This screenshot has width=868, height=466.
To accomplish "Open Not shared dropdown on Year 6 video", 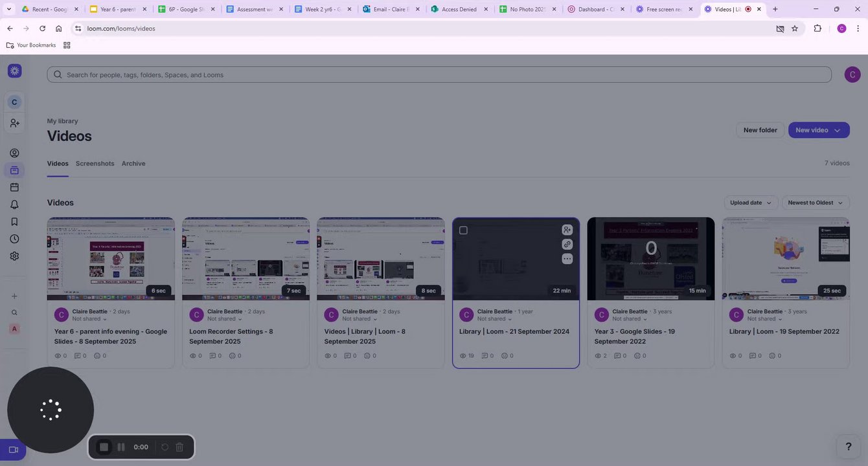I will [x=89, y=319].
